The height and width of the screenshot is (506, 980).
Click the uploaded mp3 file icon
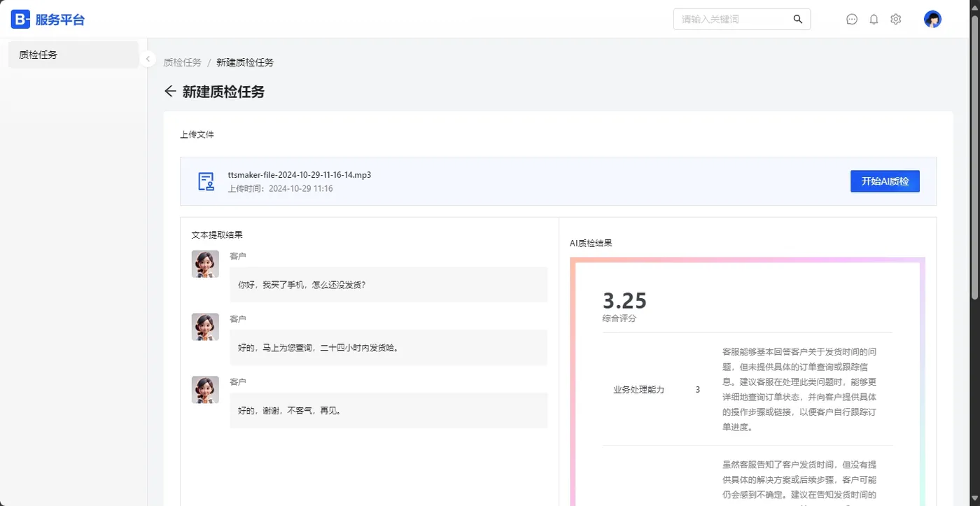[x=206, y=181]
